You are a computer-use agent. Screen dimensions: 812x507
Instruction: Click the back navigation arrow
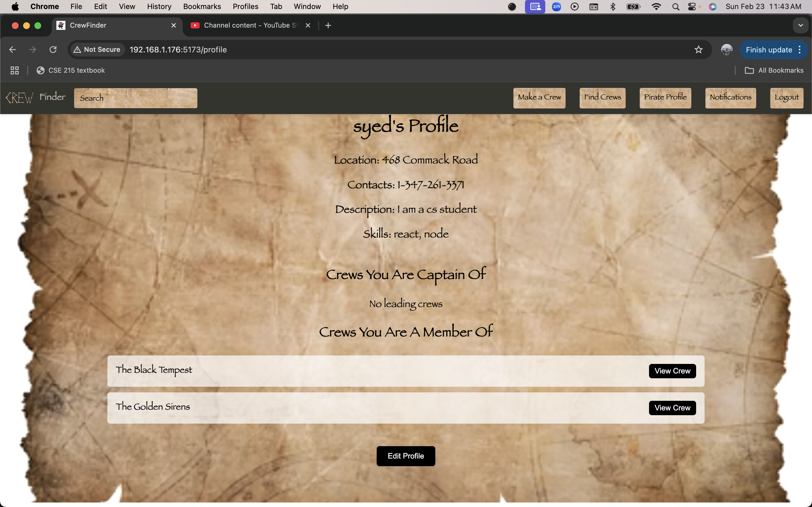click(12, 50)
